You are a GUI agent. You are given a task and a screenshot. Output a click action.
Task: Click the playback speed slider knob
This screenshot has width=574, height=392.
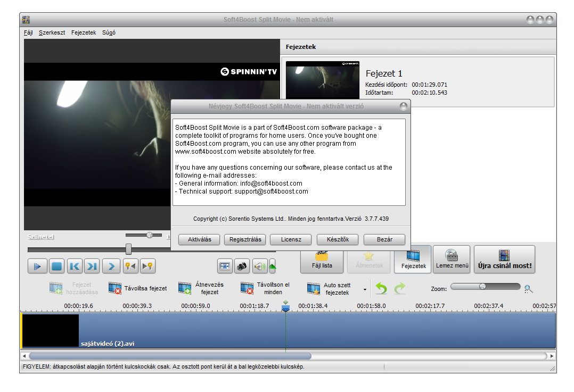coord(149,235)
